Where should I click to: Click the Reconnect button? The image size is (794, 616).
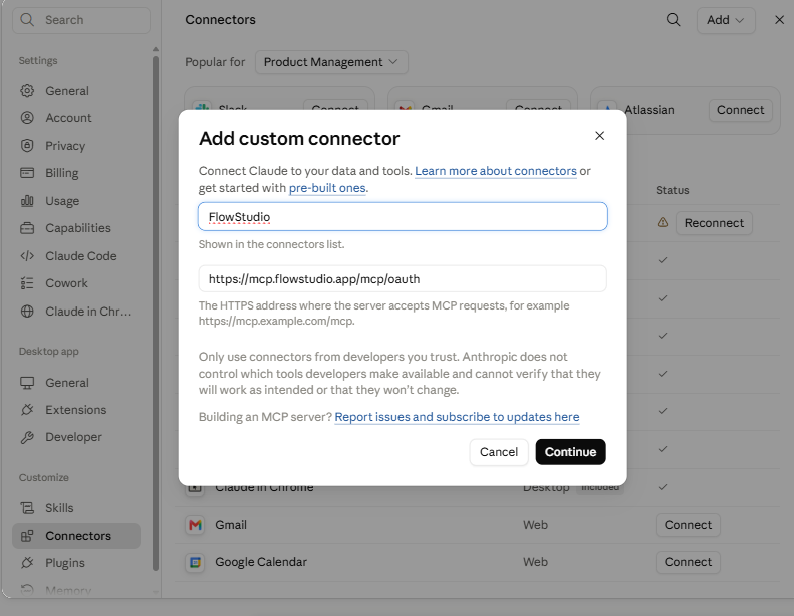pyautogui.click(x=714, y=223)
